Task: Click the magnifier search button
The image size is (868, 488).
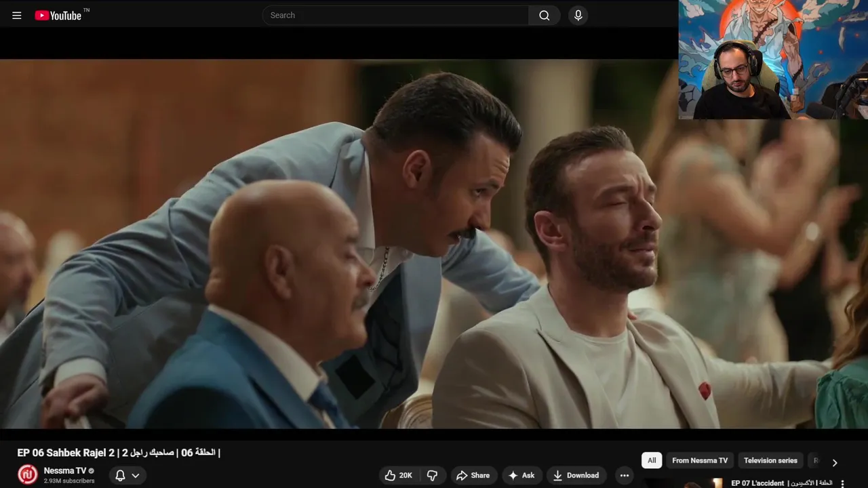Action: 545,16
